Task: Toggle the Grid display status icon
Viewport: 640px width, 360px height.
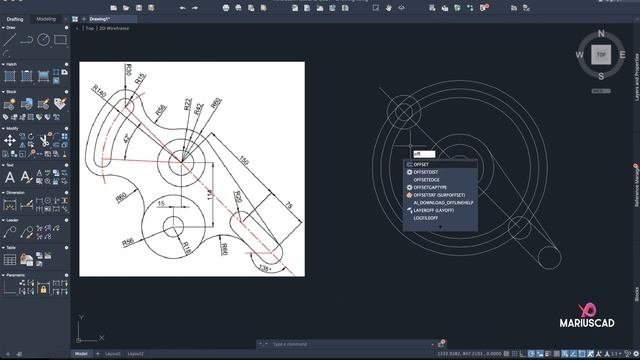Action: 507,353
